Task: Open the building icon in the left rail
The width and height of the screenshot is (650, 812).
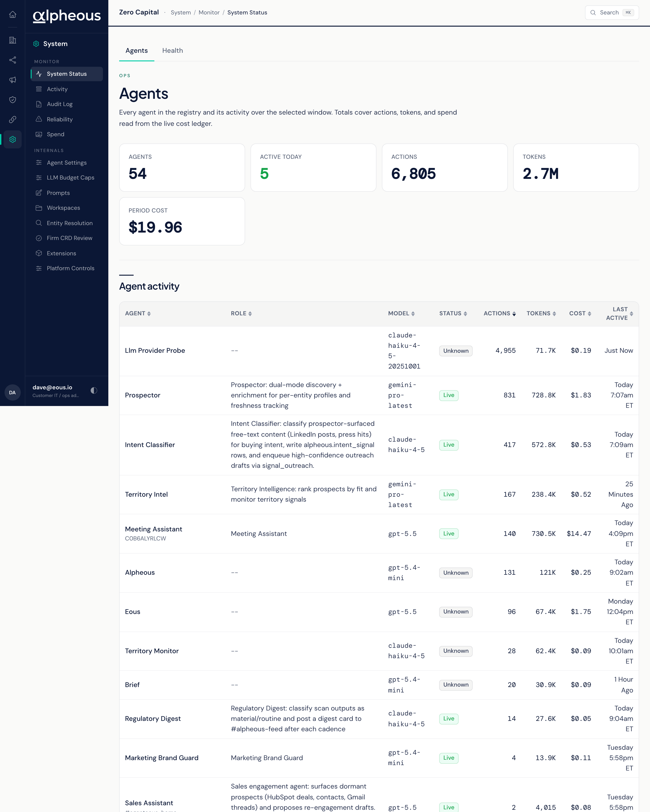Action: pos(12,40)
